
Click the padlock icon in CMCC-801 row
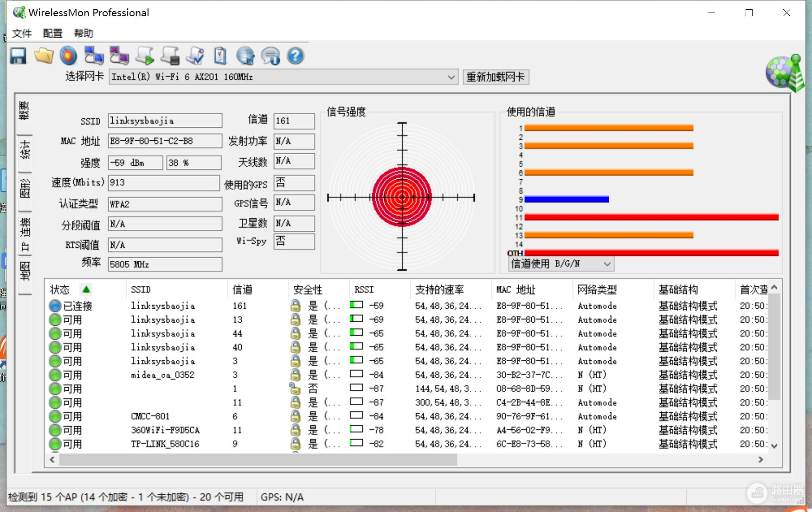295,416
